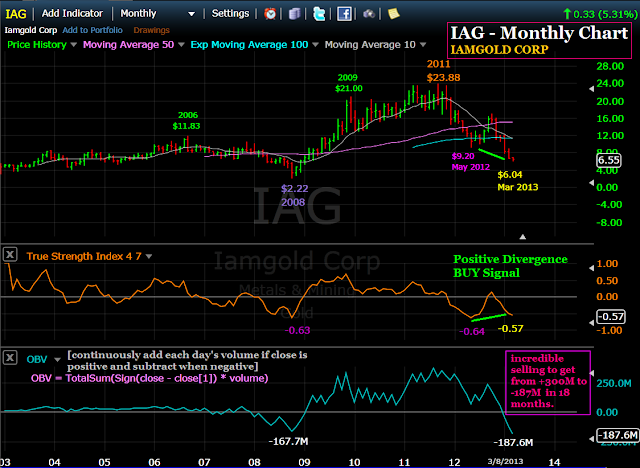Screen dimensions: 640x468
Task: Click the stacked layout database icon
Action: point(294,14)
